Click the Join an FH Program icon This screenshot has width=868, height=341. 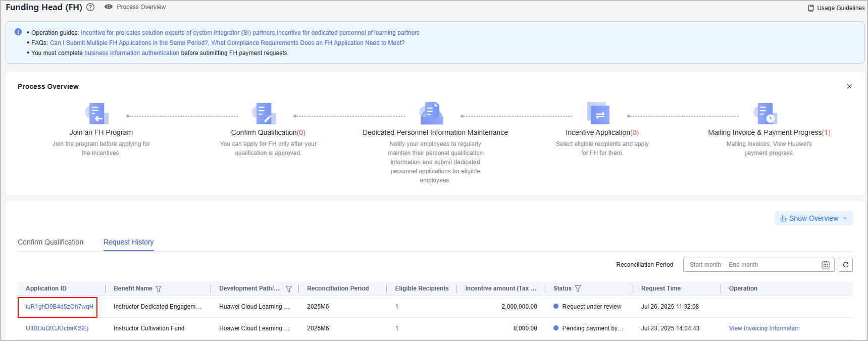[x=97, y=114]
